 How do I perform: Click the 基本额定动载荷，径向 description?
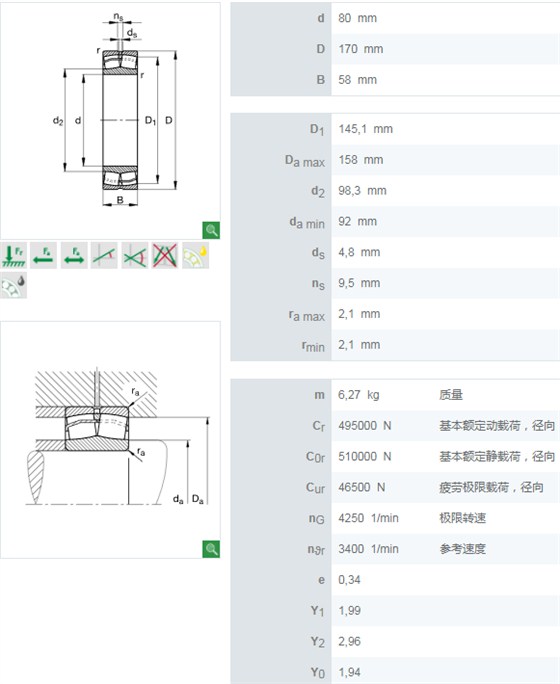[x=497, y=426]
